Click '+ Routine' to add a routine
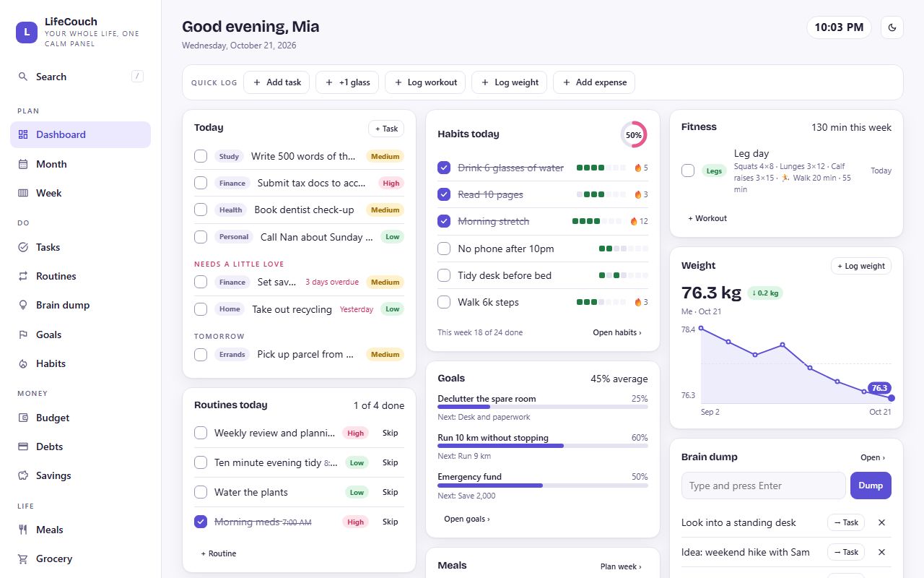This screenshot has height=578, width=924. click(x=219, y=553)
